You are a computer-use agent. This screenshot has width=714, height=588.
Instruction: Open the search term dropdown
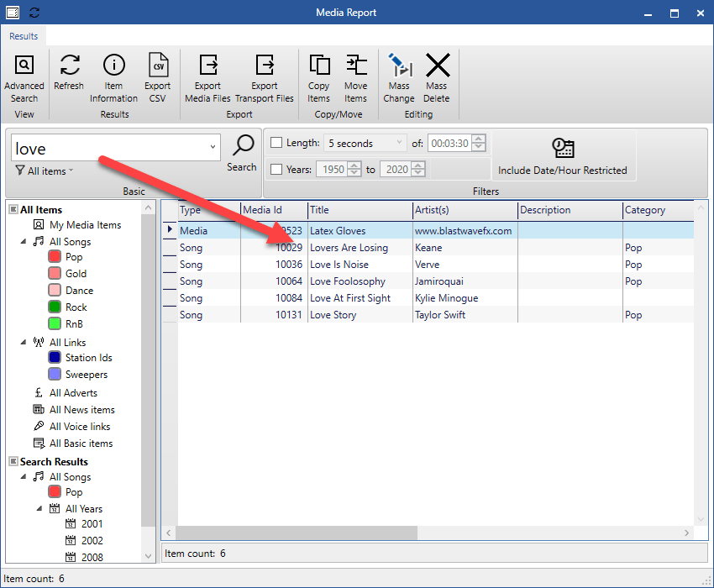(x=213, y=147)
